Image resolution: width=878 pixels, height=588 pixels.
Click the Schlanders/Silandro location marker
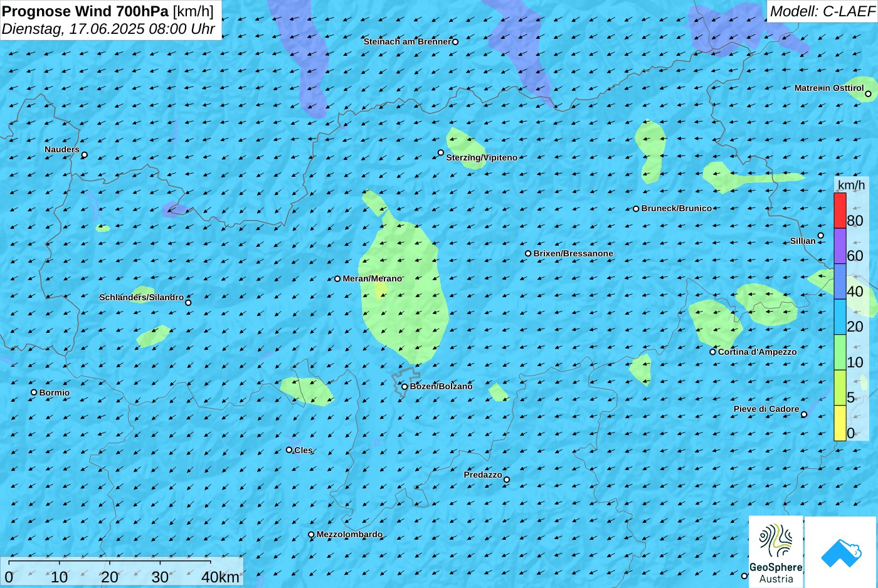click(188, 303)
